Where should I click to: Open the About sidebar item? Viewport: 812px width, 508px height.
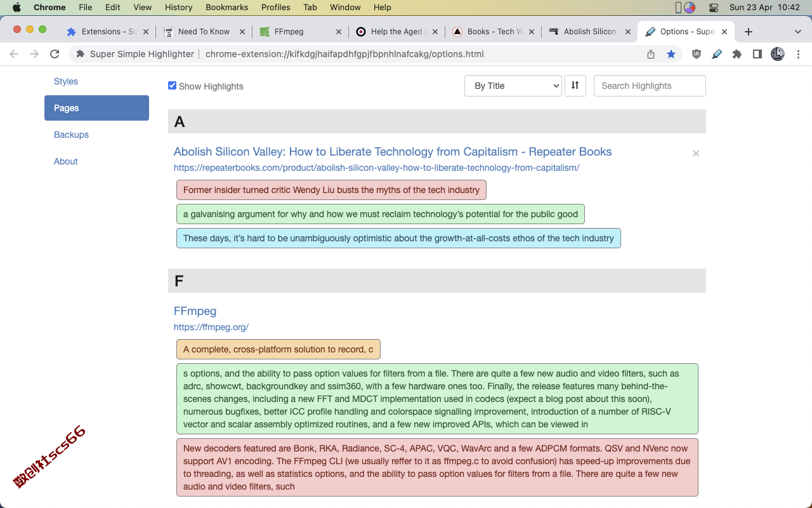click(66, 161)
